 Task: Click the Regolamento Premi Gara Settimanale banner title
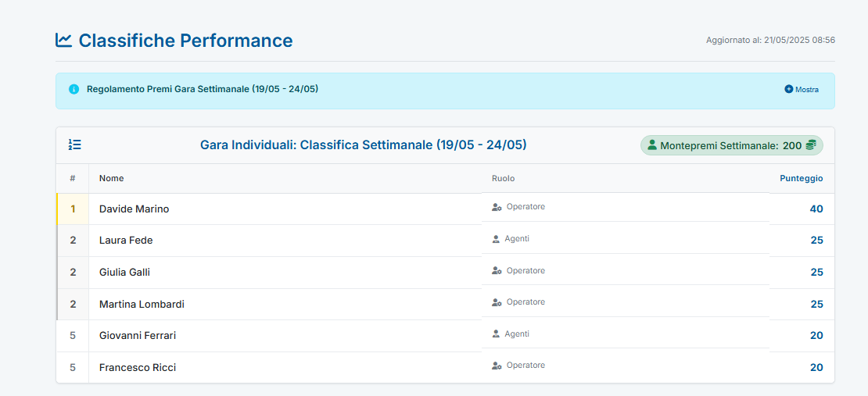tap(203, 89)
